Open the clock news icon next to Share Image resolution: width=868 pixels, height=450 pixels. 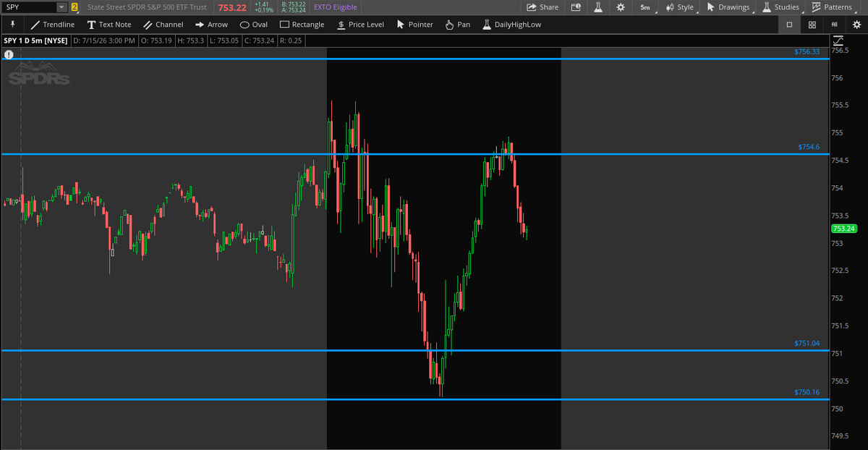coord(576,7)
